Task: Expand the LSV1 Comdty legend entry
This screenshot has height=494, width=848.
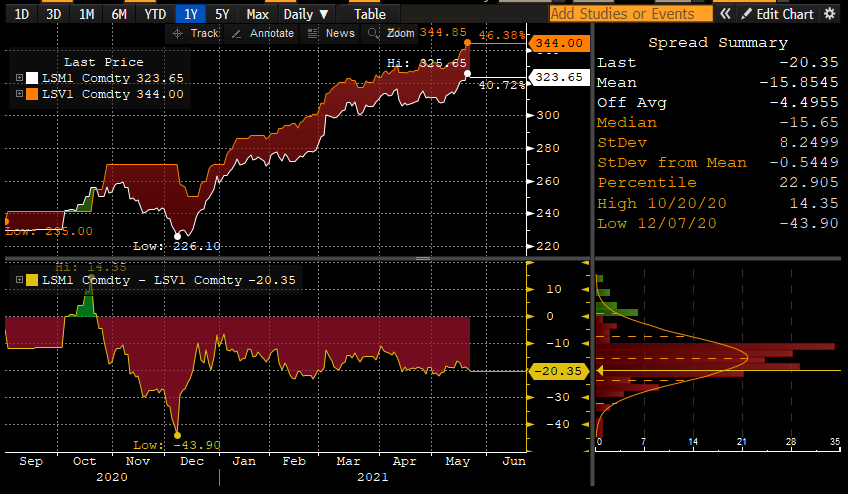Action: point(19,94)
